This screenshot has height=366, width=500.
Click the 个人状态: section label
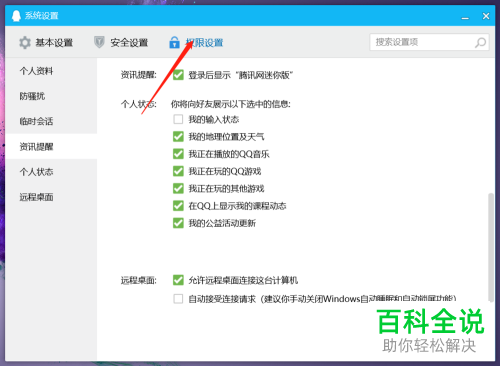(139, 104)
